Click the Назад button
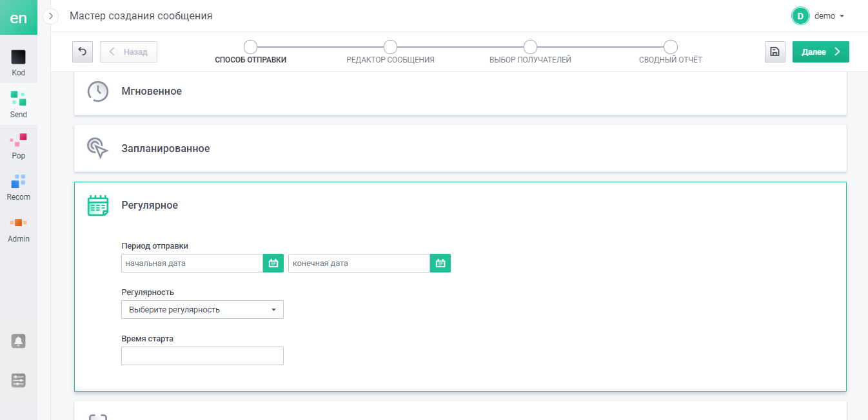Image resolution: width=868 pixels, height=420 pixels. click(128, 52)
